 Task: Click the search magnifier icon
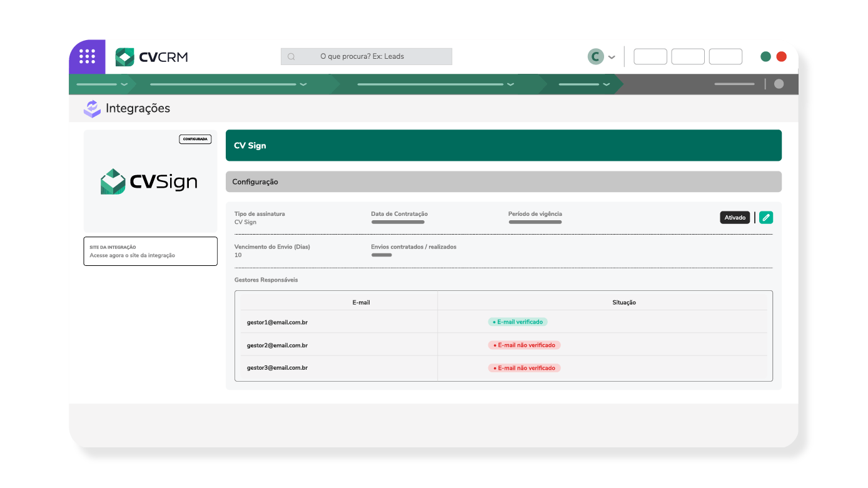pos(291,56)
